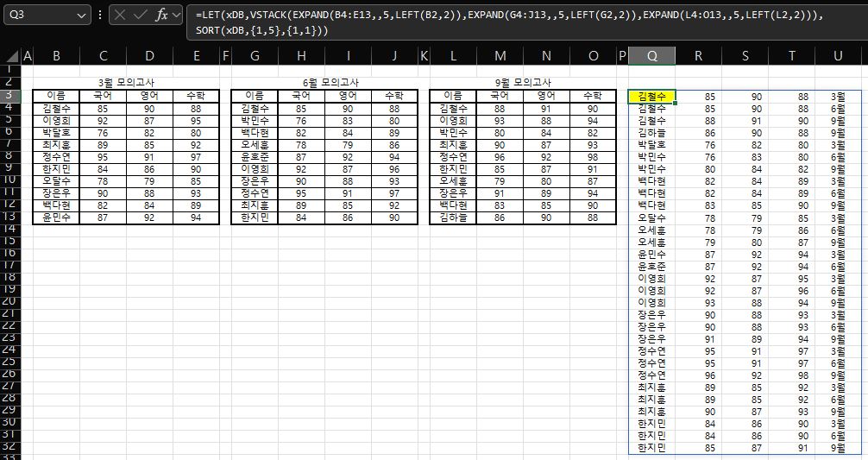Select the column U header
This screenshot has width=868, height=460.
pyautogui.click(x=838, y=56)
